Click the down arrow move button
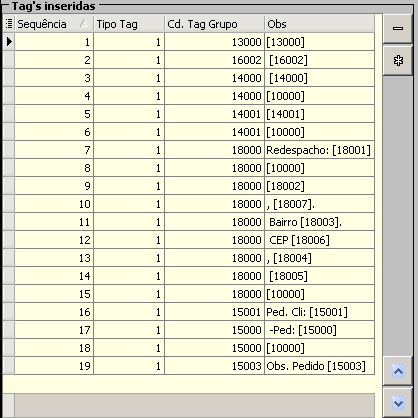The height and width of the screenshot is (418, 418). (x=398, y=403)
